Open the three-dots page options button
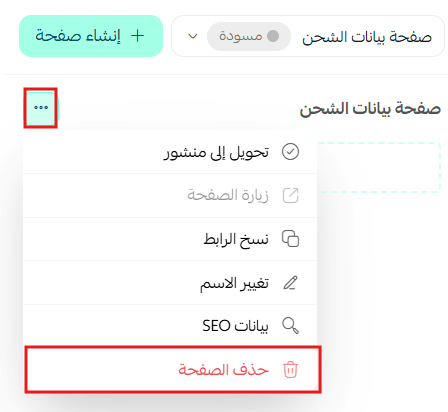The image size is (448, 412). pos(41,108)
